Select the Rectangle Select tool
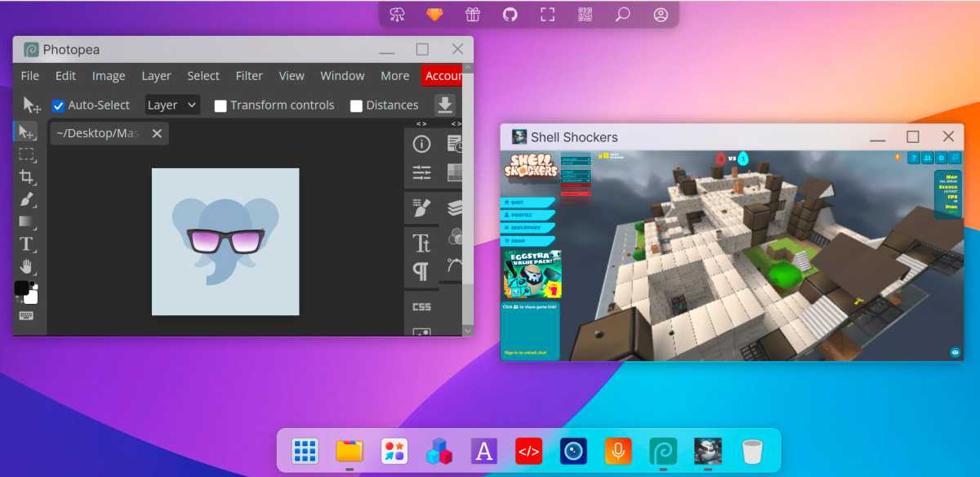The image size is (980, 477). (x=27, y=154)
